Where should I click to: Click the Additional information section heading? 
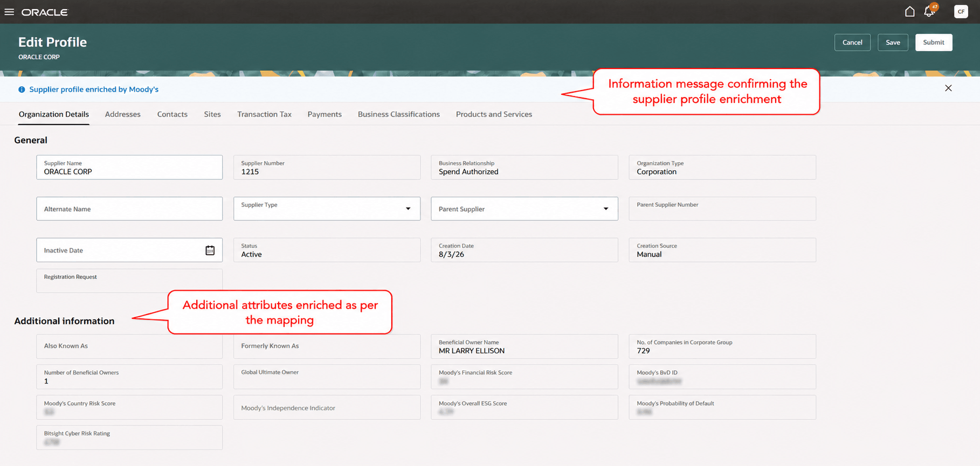click(x=64, y=321)
